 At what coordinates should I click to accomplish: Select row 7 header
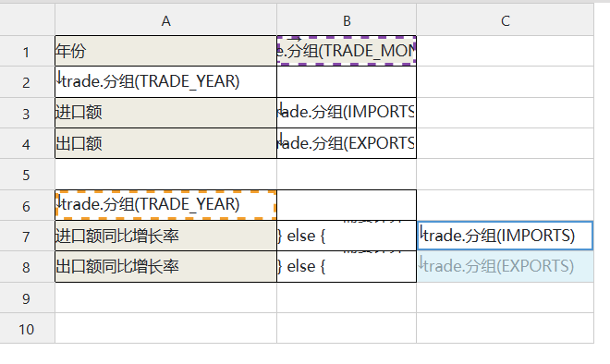[27, 237]
